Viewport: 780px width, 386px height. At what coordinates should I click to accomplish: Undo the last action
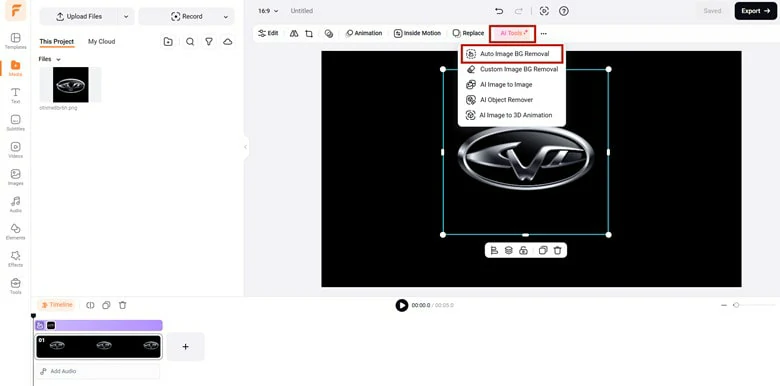[499, 11]
